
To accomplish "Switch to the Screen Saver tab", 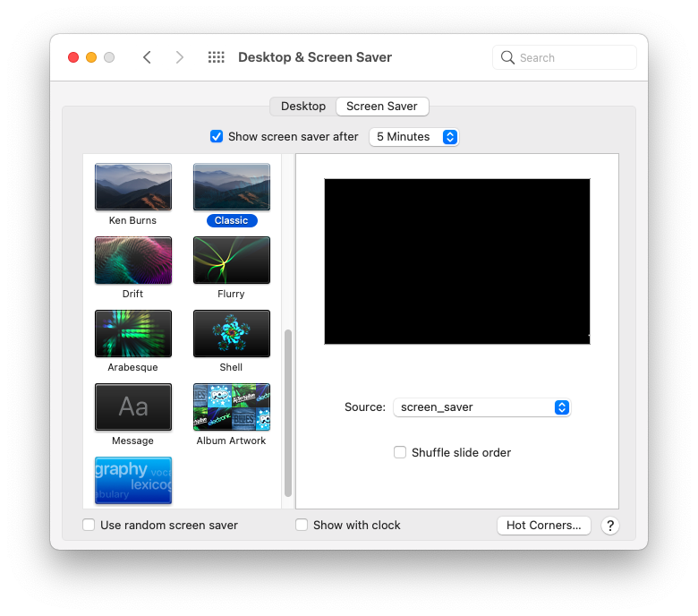I will tap(382, 107).
